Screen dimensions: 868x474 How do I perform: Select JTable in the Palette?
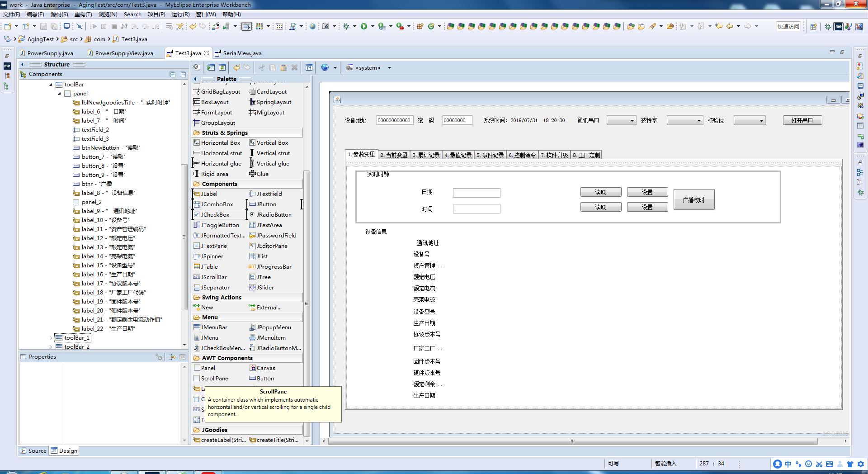(206, 266)
